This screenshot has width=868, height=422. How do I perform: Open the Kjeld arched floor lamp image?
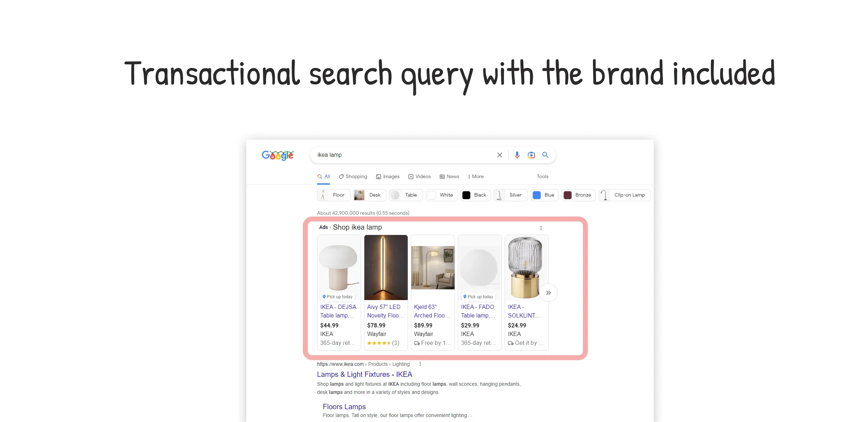click(x=433, y=267)
